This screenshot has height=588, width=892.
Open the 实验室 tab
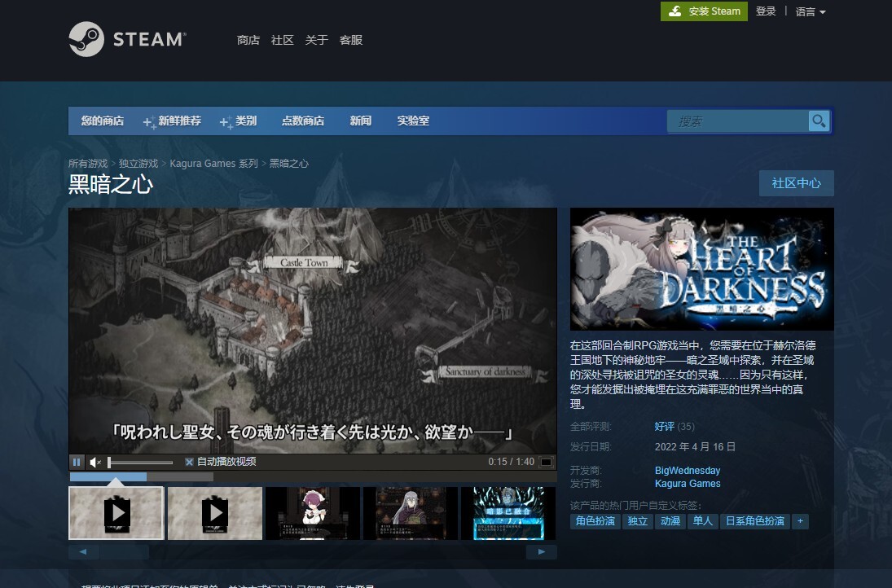tap(413, 121)
